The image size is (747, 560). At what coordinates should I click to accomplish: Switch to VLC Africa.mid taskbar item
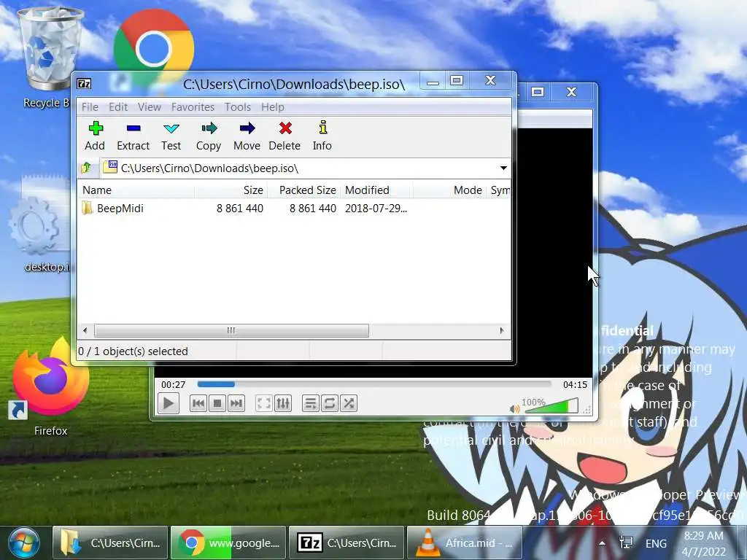[465, 542]
